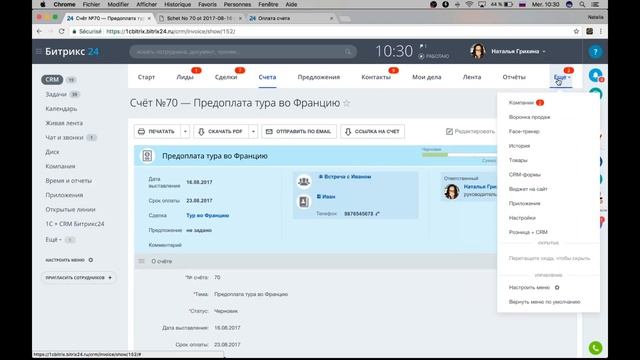Screen dimensions: 640x360
Task: Click the meeting group icon beside Встреча с Иваном
Action: pyautogui.click(x=304, y=181)
